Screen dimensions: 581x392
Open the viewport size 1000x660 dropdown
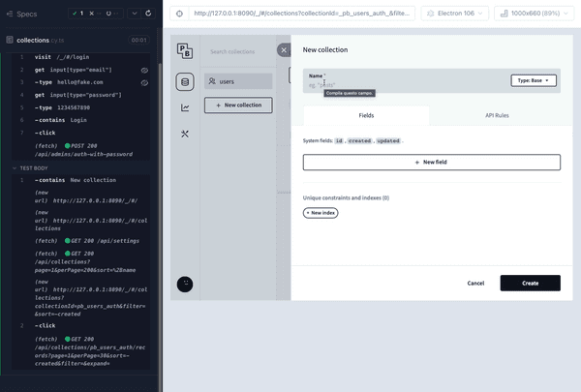click(x=534, y=14)
